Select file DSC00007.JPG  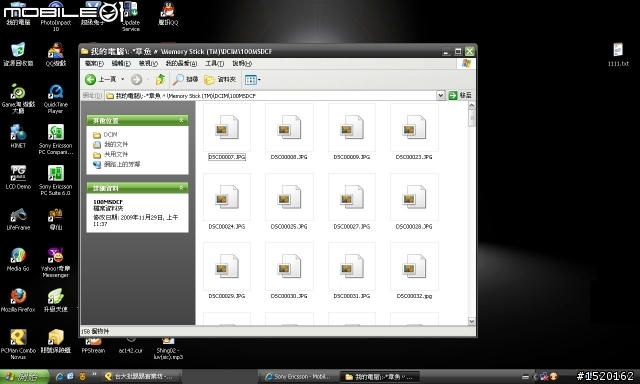tap(227, 133)
